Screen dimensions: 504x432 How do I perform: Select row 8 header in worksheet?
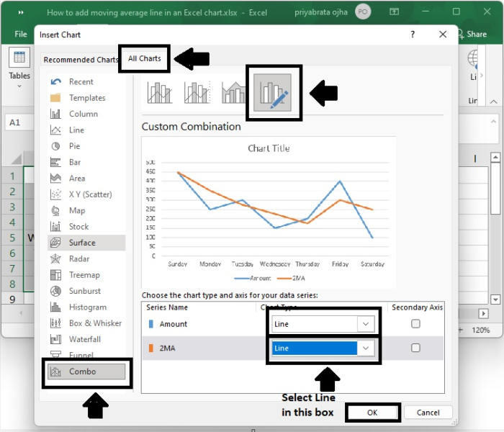pos(12,284)
